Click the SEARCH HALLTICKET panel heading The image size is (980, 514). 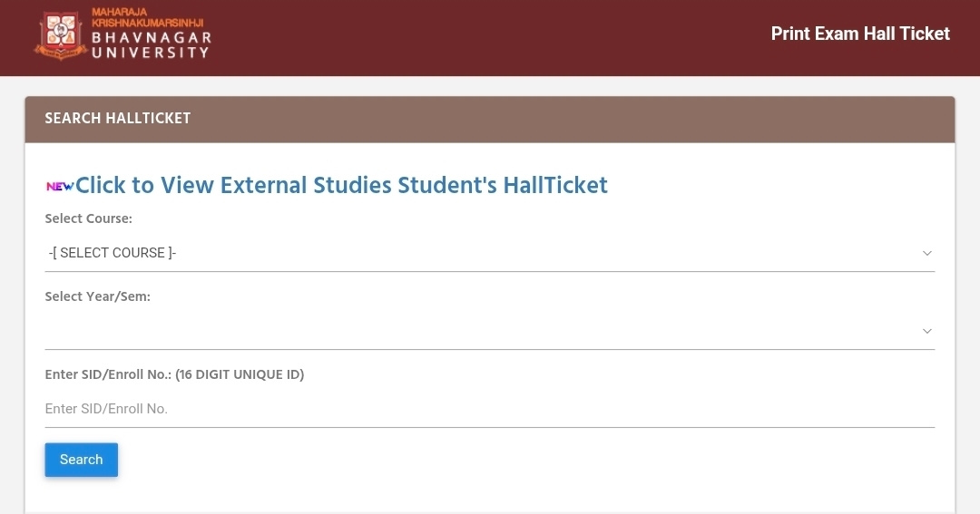pyautogui.click(x=118, y=118)
